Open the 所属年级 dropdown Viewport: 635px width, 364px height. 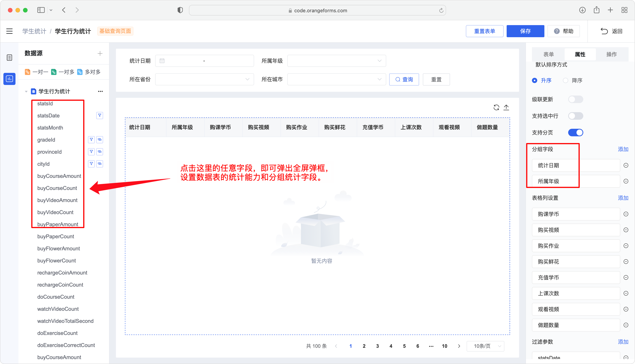pos(337,61)
